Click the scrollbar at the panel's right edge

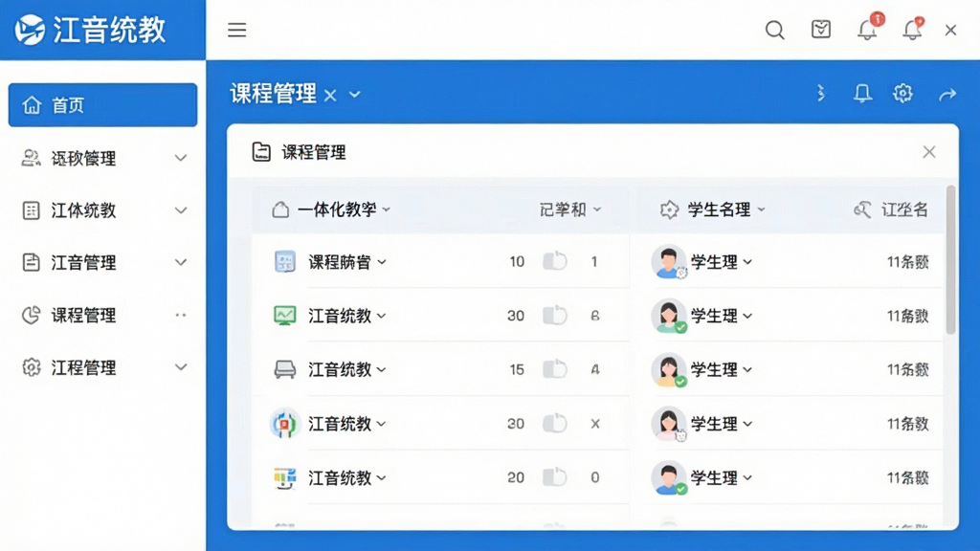pos(950,260)
